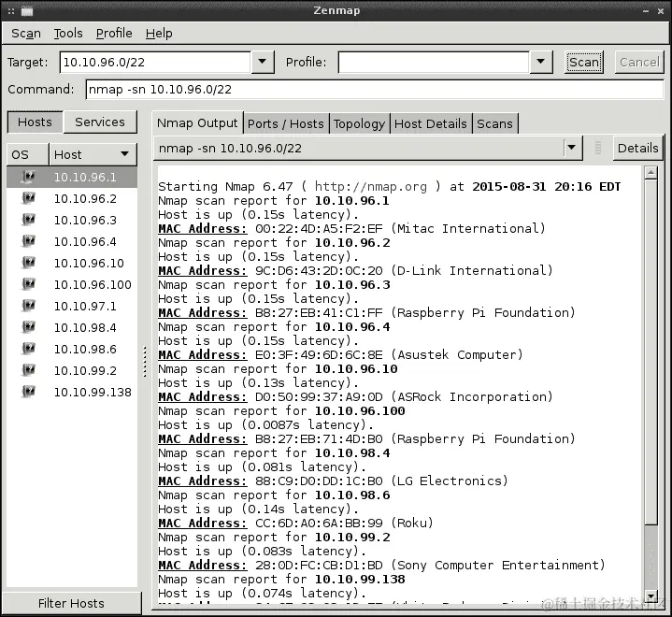Toggle the Hosts view button

click(36, 122)
